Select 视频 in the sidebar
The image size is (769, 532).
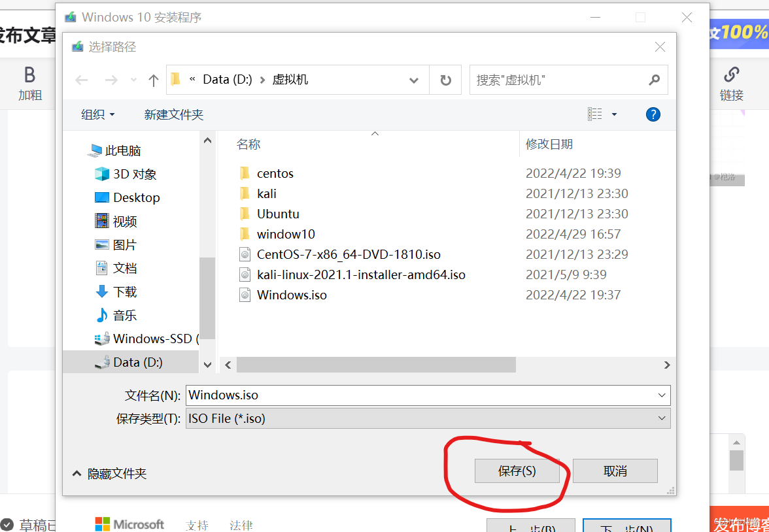[x=116, y=221]
